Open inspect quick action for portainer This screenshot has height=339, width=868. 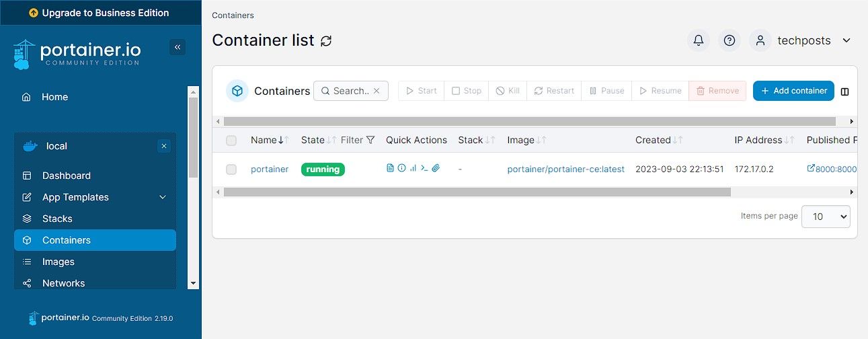pyautogui.click(x=401, y=168)
